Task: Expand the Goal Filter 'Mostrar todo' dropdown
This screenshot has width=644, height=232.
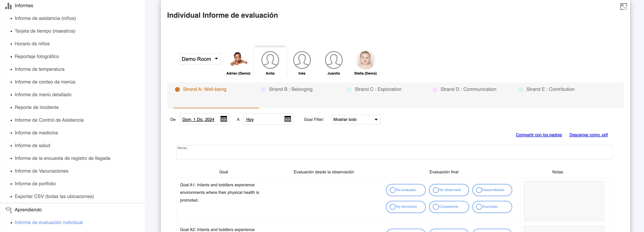Action: coord(356,119)
